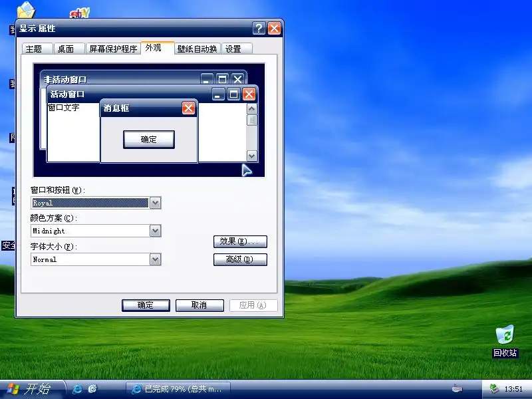
Task: Select the documents folder desktop icon
Action: tap(26, 10)
